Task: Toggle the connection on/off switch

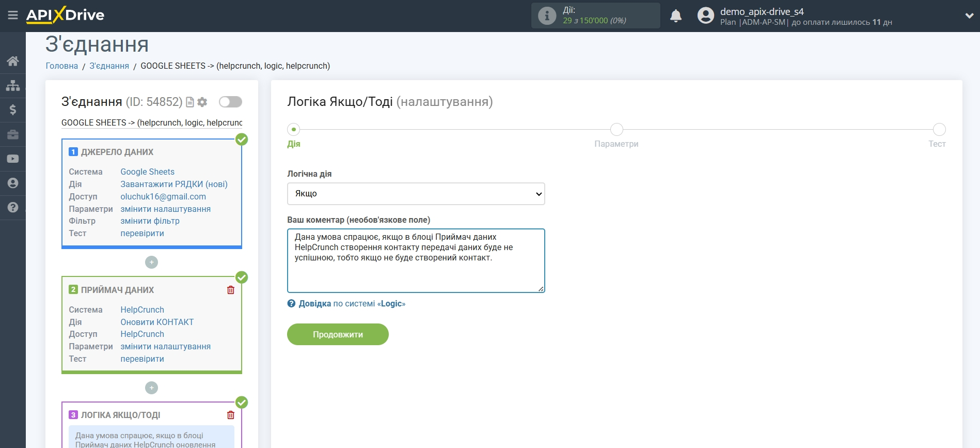Action: pyautogui.click(x=230, y=102)
